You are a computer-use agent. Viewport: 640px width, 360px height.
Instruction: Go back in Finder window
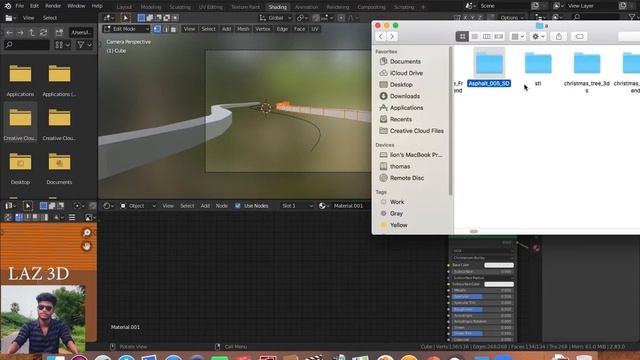click(x=381, y=36)
